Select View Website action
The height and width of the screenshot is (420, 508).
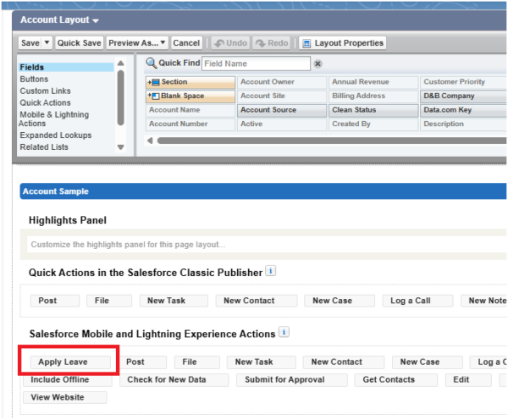(65, 398)
